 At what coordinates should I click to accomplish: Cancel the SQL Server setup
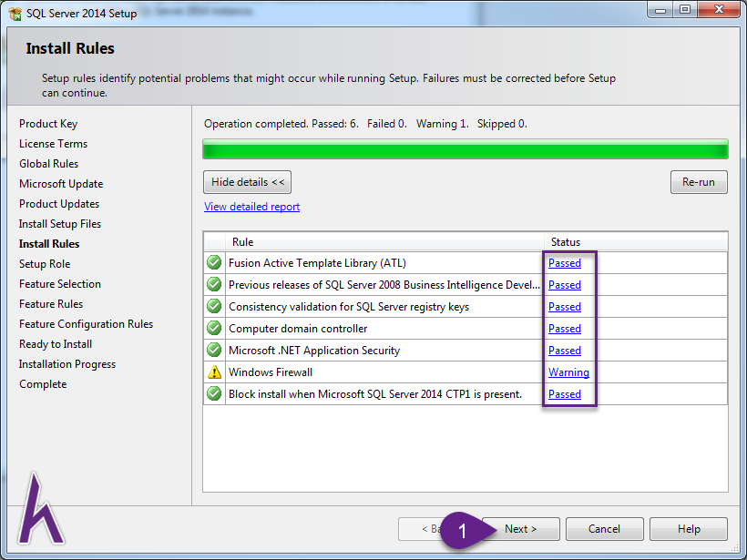pyautogui.click(x=604, y=529)
